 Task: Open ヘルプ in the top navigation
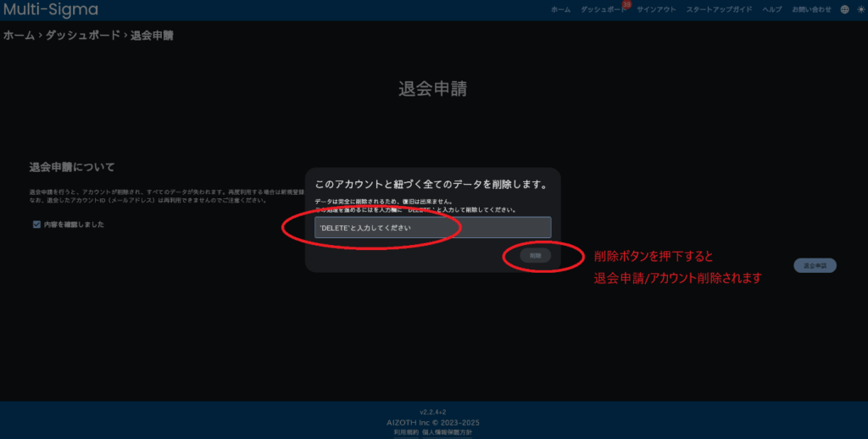coord(771,9)
